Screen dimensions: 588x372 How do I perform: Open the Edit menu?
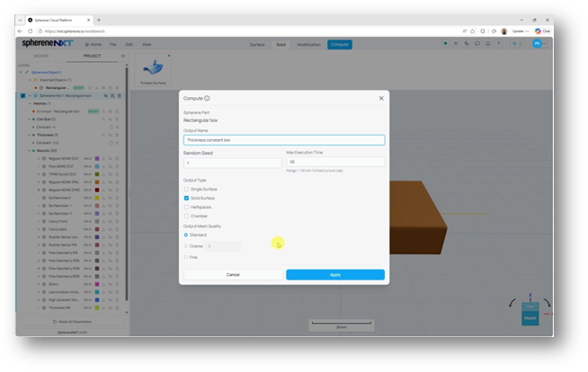tap(129, 44)
